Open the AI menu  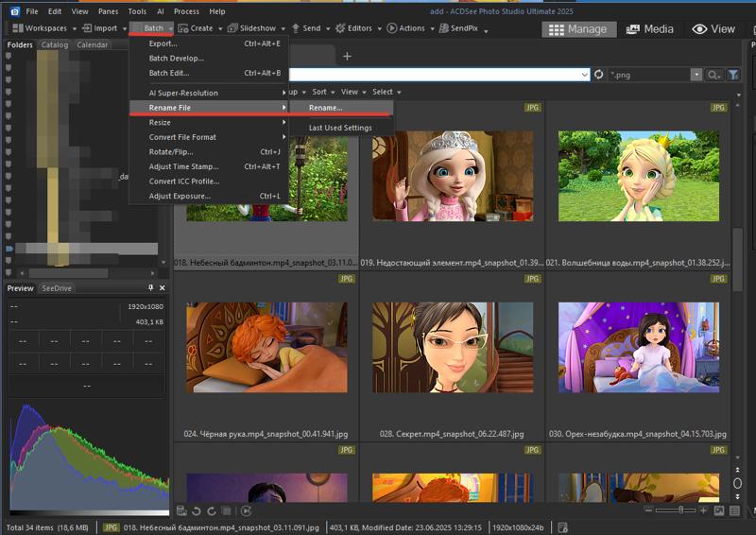pos(161,11)
